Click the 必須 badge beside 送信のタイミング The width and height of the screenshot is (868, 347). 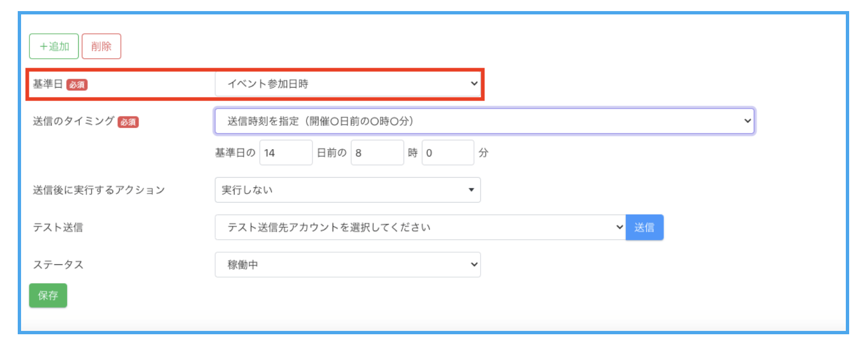[128, 122]
